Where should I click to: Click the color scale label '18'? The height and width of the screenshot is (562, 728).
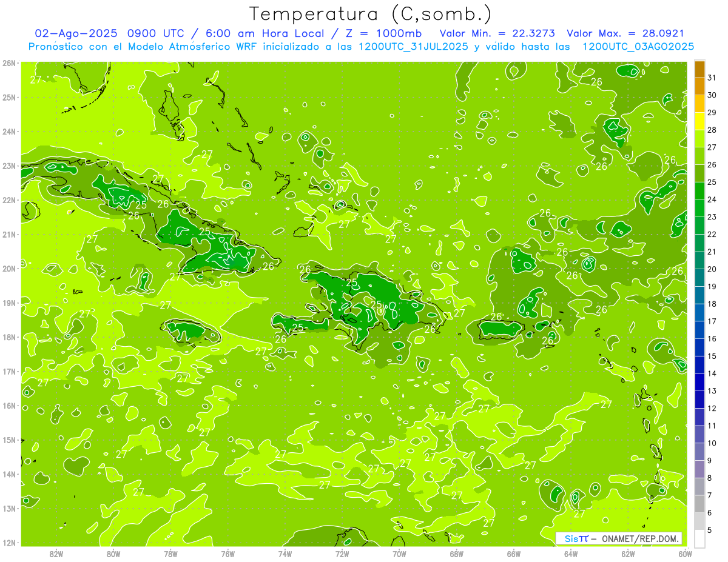712,304
